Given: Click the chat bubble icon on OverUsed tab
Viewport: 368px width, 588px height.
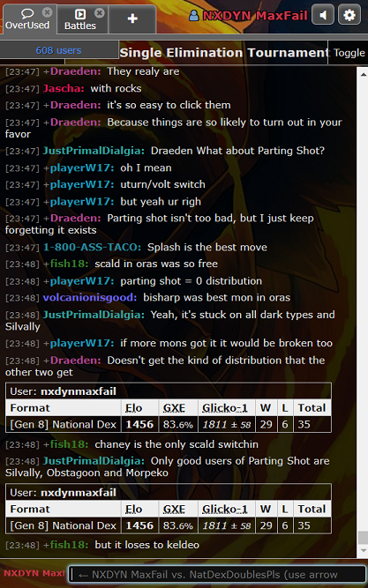Looking at the screenshot, I should pyautogui.click(x=27, y=14).
